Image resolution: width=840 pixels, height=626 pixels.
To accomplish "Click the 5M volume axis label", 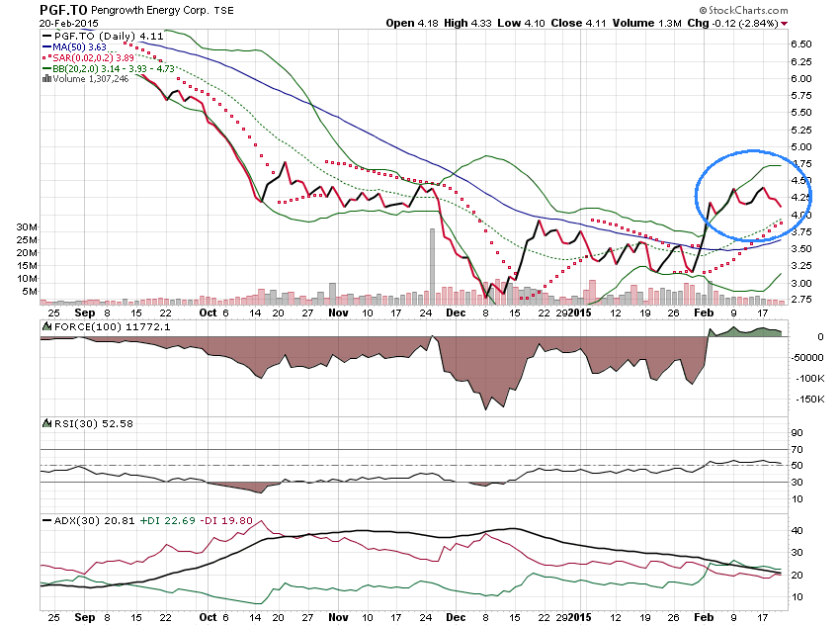I will click(30, 291).
